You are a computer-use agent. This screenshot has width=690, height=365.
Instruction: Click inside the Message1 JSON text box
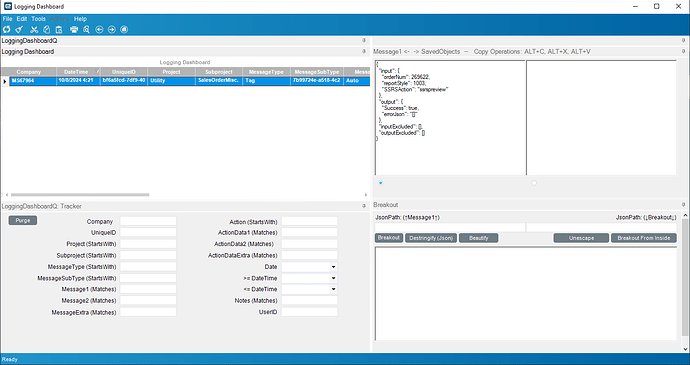450,118
